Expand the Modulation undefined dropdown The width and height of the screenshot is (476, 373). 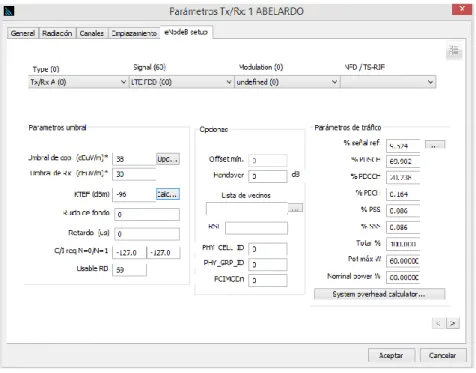coord(287,82)
